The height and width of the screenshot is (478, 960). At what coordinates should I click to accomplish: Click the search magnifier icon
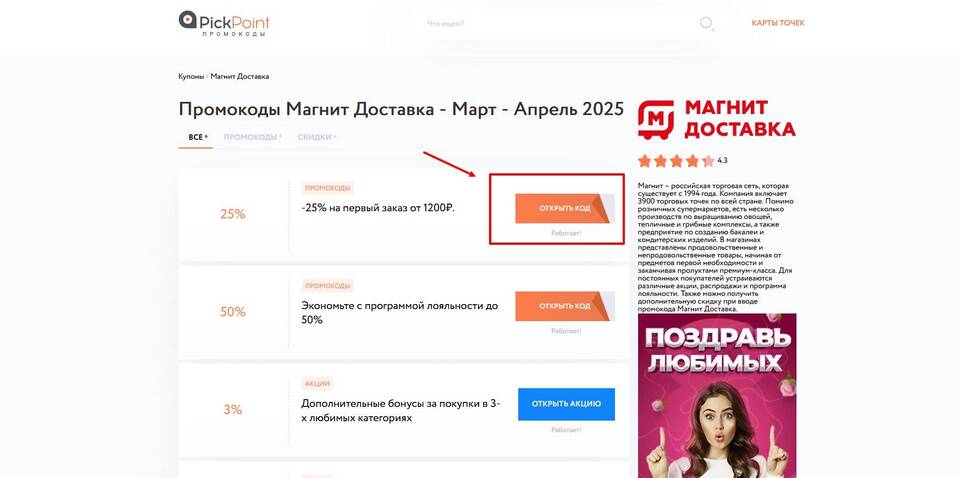(x=707, y=23)
